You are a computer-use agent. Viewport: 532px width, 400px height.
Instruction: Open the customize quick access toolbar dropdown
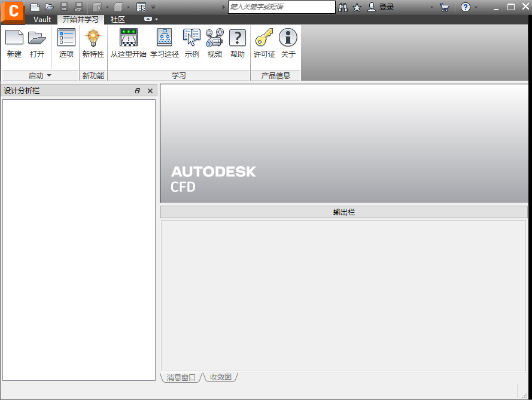coord(153,7)
